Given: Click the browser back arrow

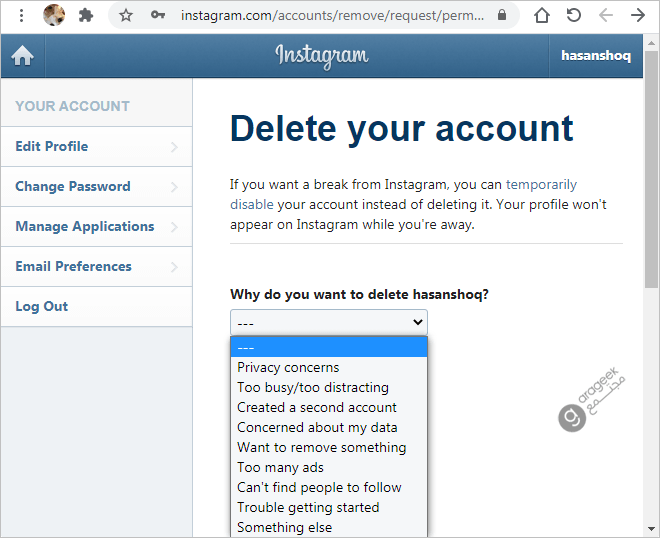Looking at the screenshot, I should click(x=606, y=16).
